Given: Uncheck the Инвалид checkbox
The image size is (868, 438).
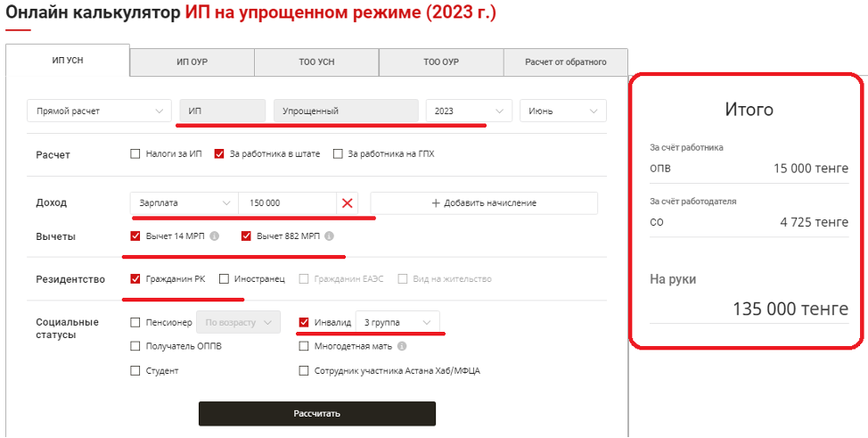Looking at the screenshot, I should click(x=303, y=322).
